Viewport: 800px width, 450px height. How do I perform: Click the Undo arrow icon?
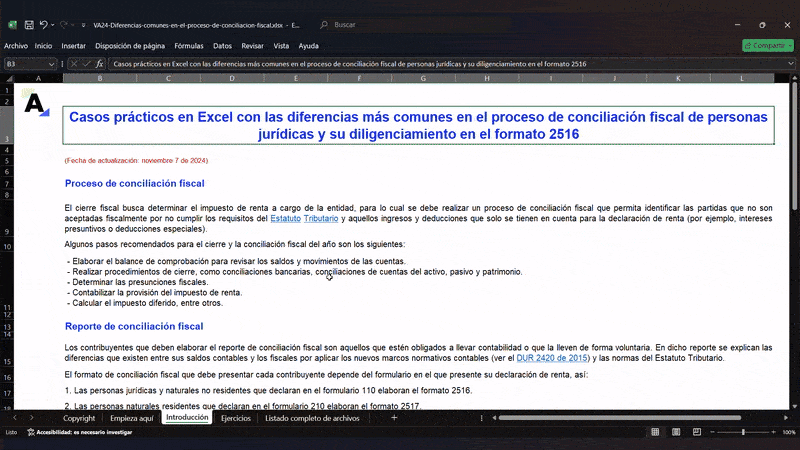tap(44, 24)
